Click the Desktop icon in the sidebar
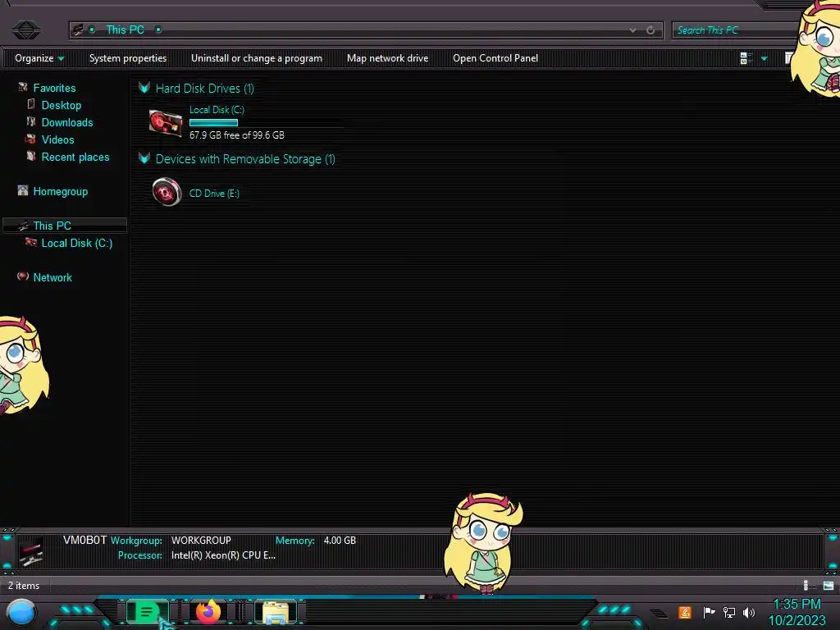The image size is (840, 630). [x=31, y=104]
